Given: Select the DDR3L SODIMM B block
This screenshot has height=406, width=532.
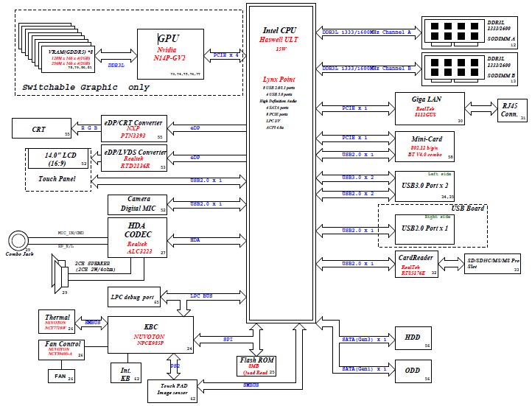Looking at the screenshot, I should 469,69.
